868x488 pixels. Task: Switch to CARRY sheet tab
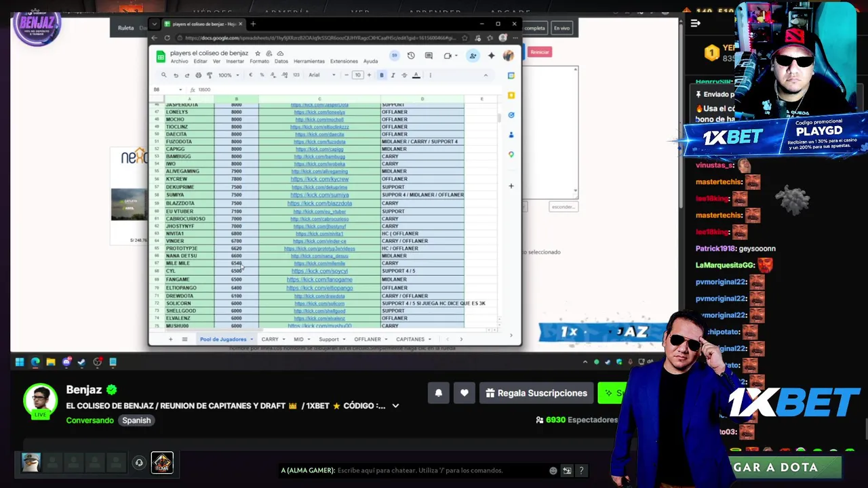tap(270, 339)
